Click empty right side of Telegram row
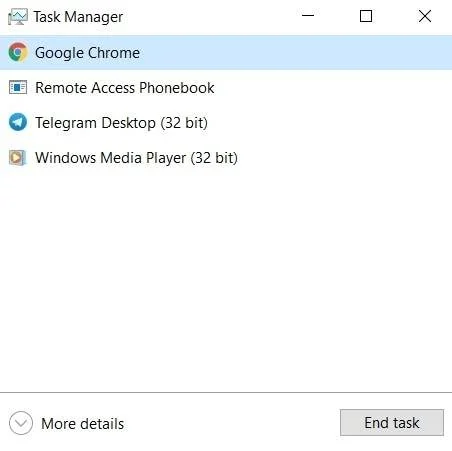 click(328, 123)
